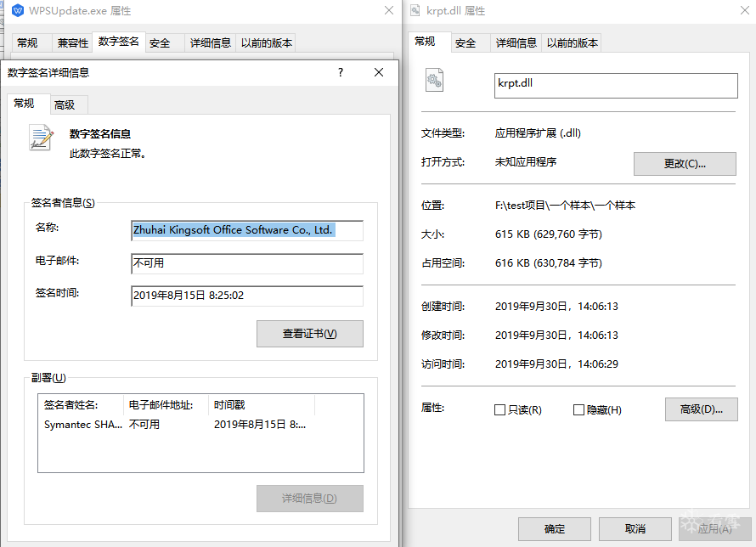
Task: Click the 时间戳 column header
Action: pos(262,405)
